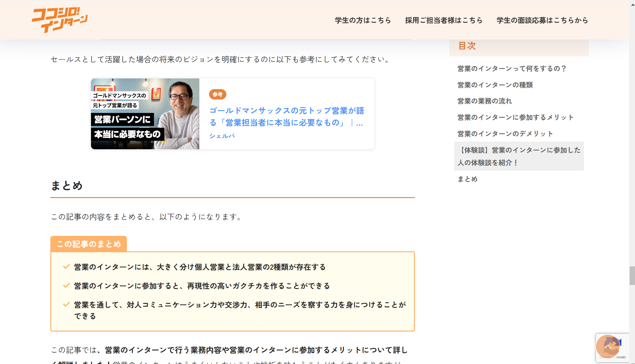Jump to 営業のインターンの種類 in contents
The height and width of the screenshot is (364, 635).
pos(495,85)
